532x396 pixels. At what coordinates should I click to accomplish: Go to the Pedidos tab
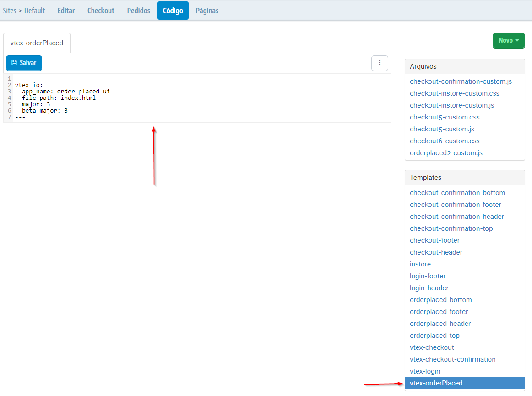tap(138, 11)
